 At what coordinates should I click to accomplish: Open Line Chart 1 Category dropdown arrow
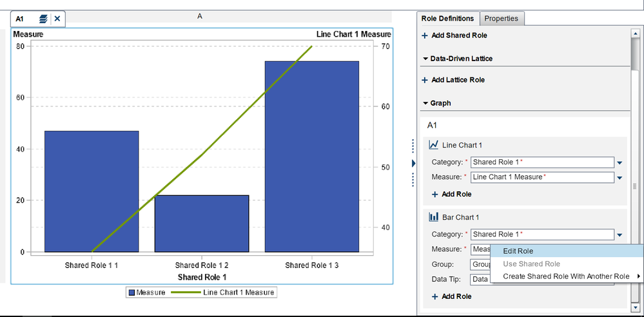(x=620, y=163)
